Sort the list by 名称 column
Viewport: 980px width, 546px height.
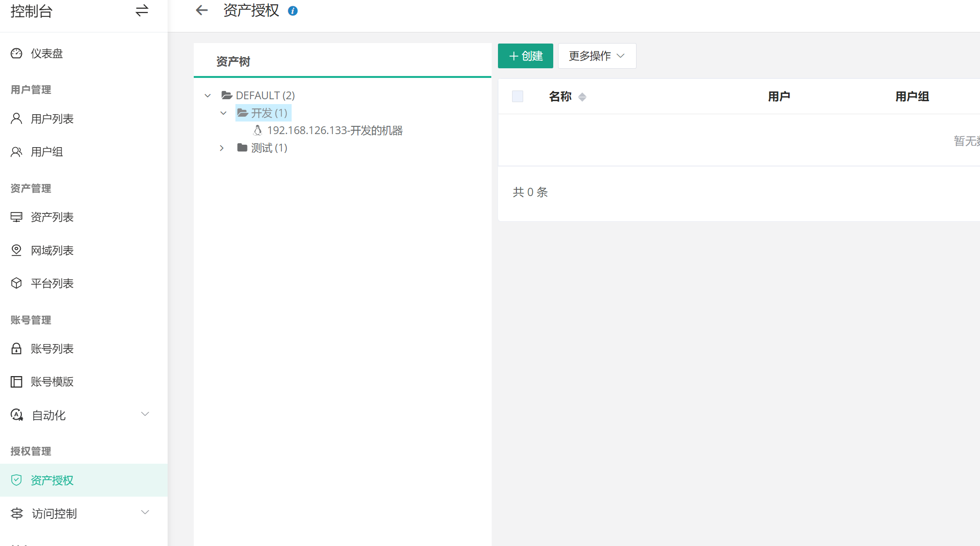click(x=582, y=97)
